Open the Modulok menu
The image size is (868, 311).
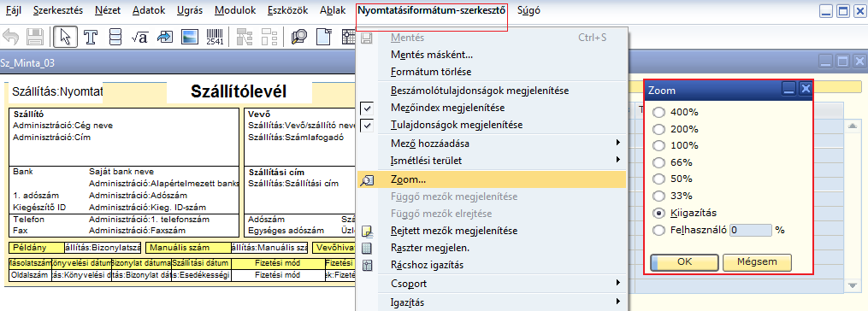click(235, 10)
